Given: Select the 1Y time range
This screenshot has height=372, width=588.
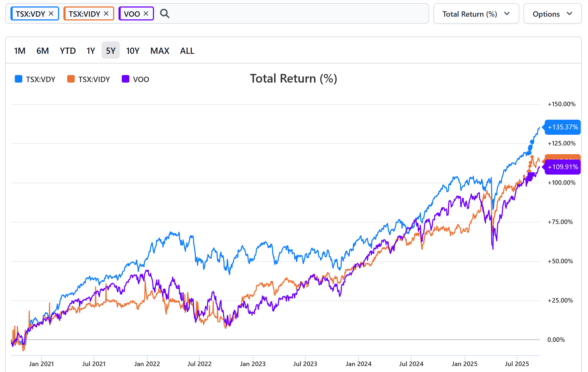Looking at the screenshot, I should (91, 51).
